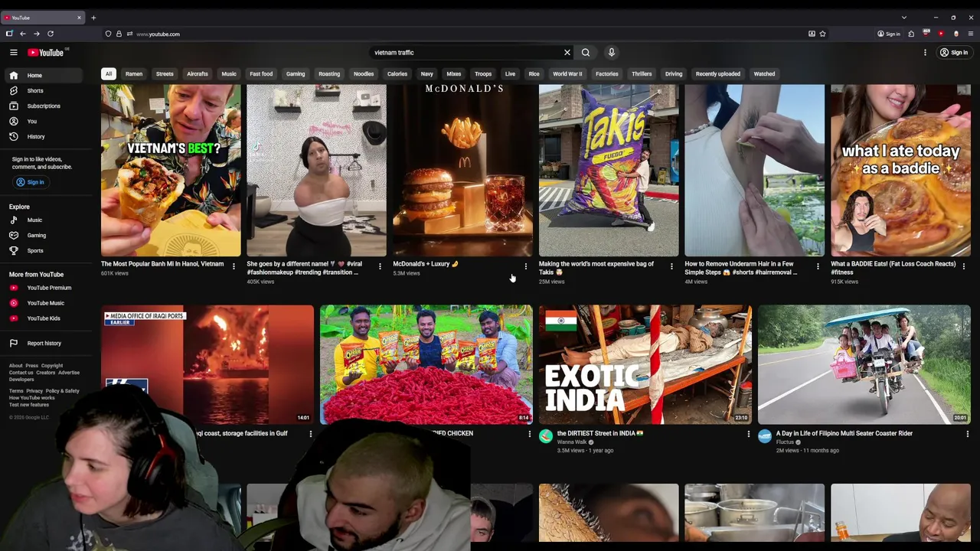Select the Watched filter chip

click(764, 73)
